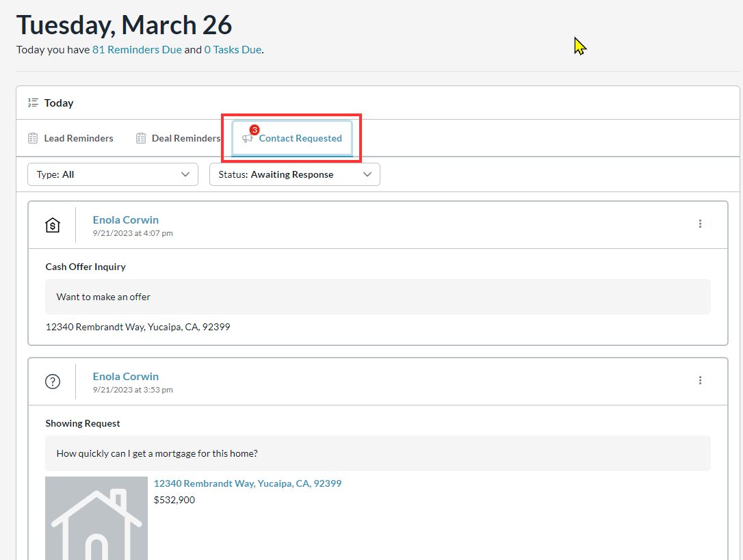Click the clipboard icon beside Lead Reminders
The height and width of the screenshot is (560, 743).
(x=33, y=138)
